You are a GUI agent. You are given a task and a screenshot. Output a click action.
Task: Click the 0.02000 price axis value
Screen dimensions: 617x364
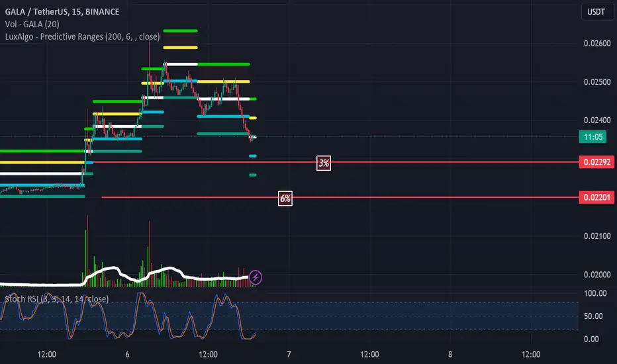point(597,275)
